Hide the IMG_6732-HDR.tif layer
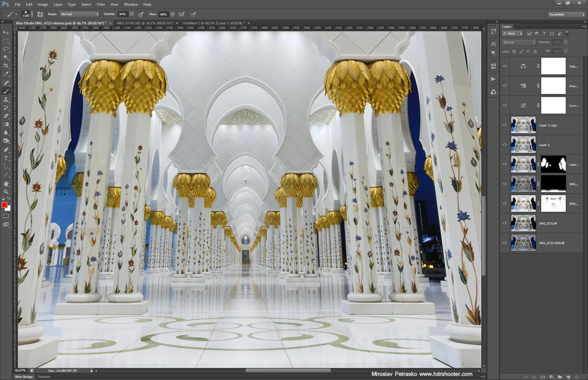The height and width of the screenshot is (380, 588). [504, 243]
